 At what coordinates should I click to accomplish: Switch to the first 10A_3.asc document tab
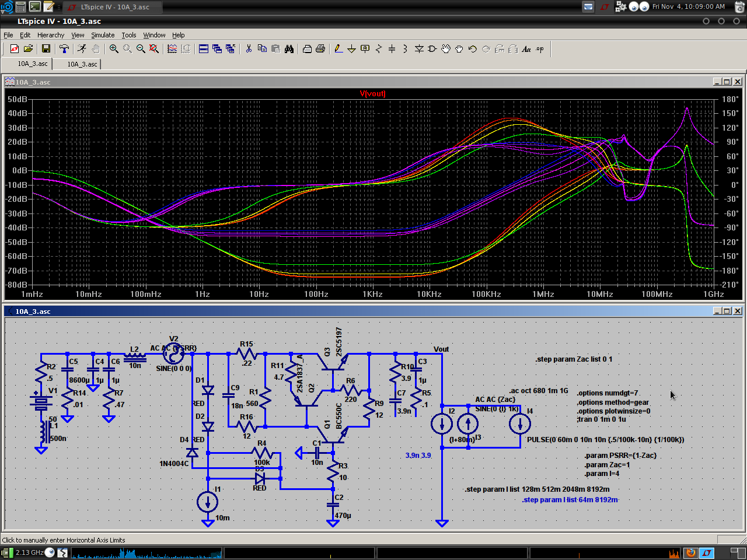pyautogui.click(x=27, y=64)
